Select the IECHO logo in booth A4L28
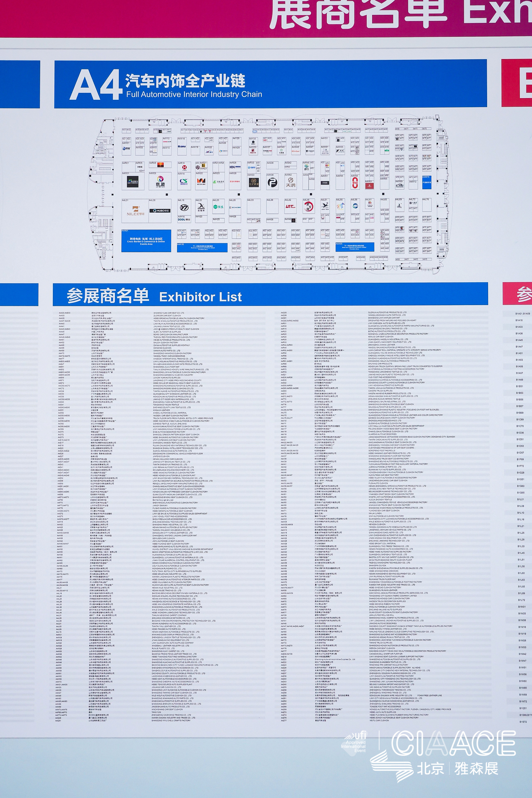 235,207
